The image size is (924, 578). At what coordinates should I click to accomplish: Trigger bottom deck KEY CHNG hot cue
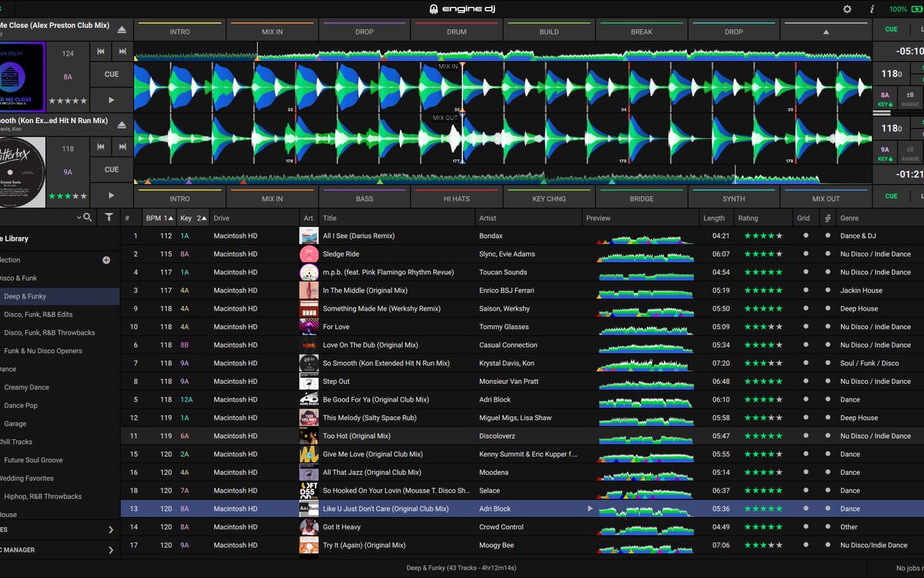(549, 198)
